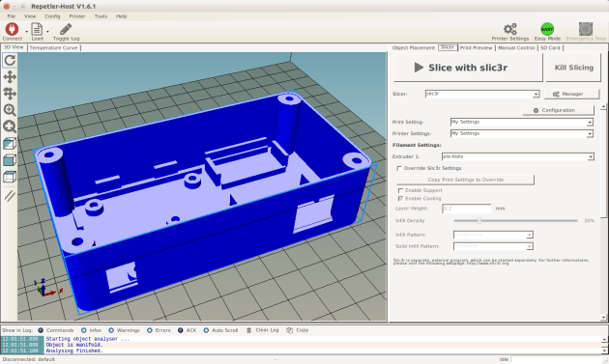Switch to 3D View tab

click(x=14, y=47)
